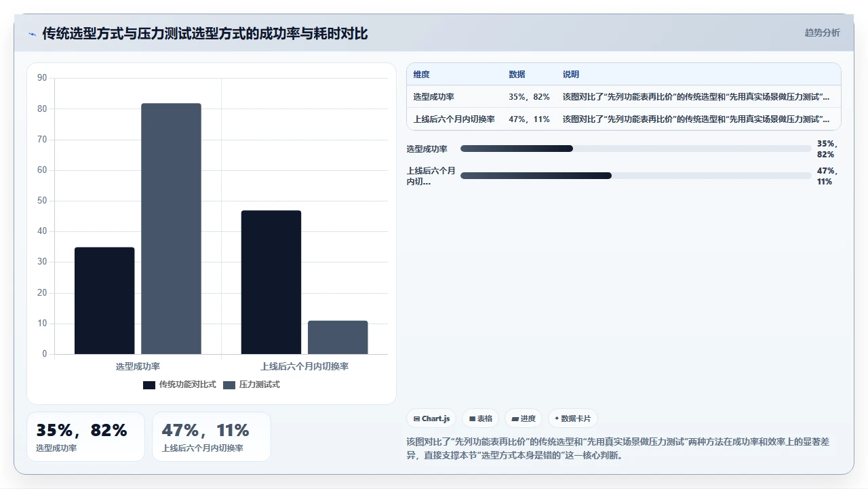868x489 pixels.
Task: Click the 上线后六个月内切换率 x-axis label
Action: 304,366
